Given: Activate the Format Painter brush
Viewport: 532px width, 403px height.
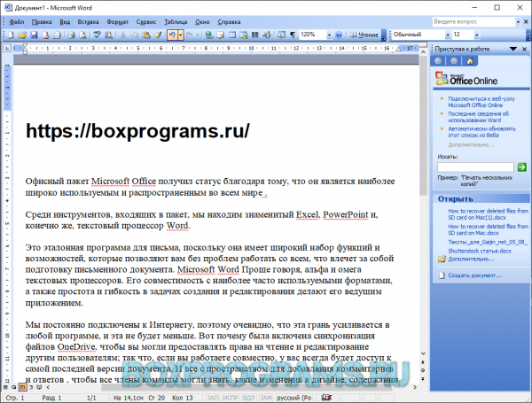Looking at the screenshot, I should [x=158, y=35].
